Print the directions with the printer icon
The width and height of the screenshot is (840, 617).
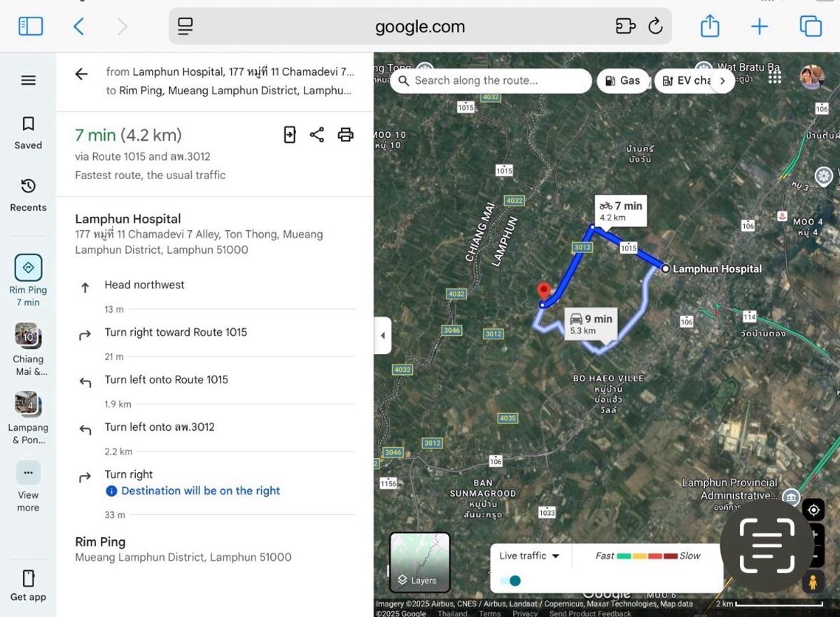345,135
